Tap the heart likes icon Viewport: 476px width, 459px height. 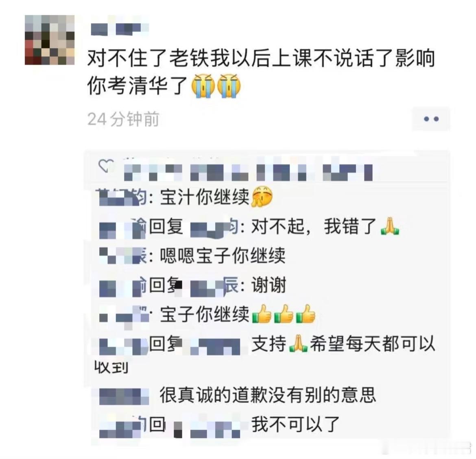click(x=105, y=166)
